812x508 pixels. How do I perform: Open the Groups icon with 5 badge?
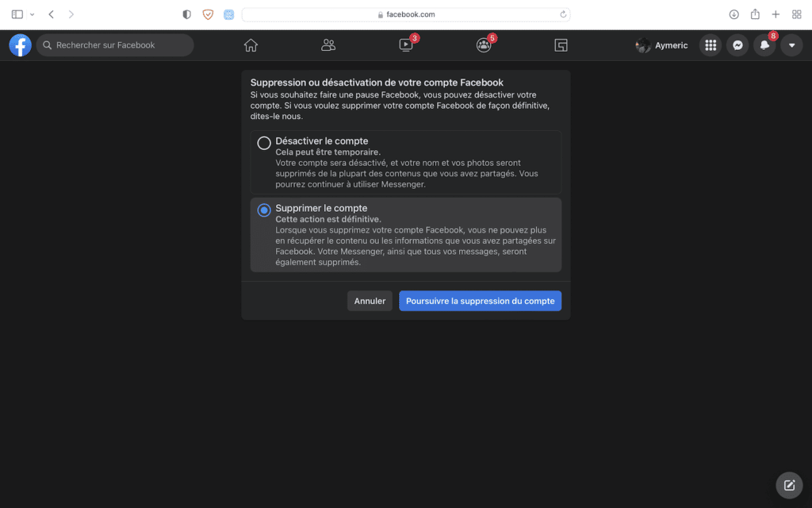click(484, 45)
